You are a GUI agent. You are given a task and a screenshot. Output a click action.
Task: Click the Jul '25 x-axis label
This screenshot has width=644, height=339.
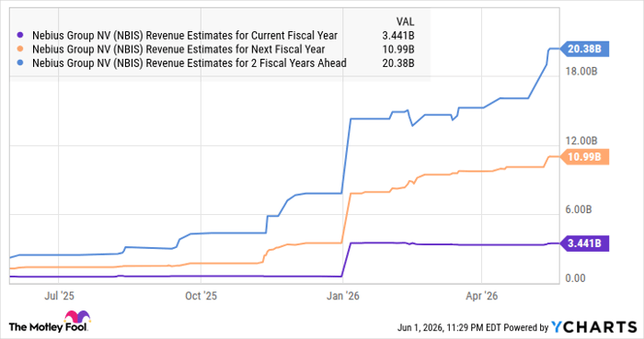tap(59, 296)
